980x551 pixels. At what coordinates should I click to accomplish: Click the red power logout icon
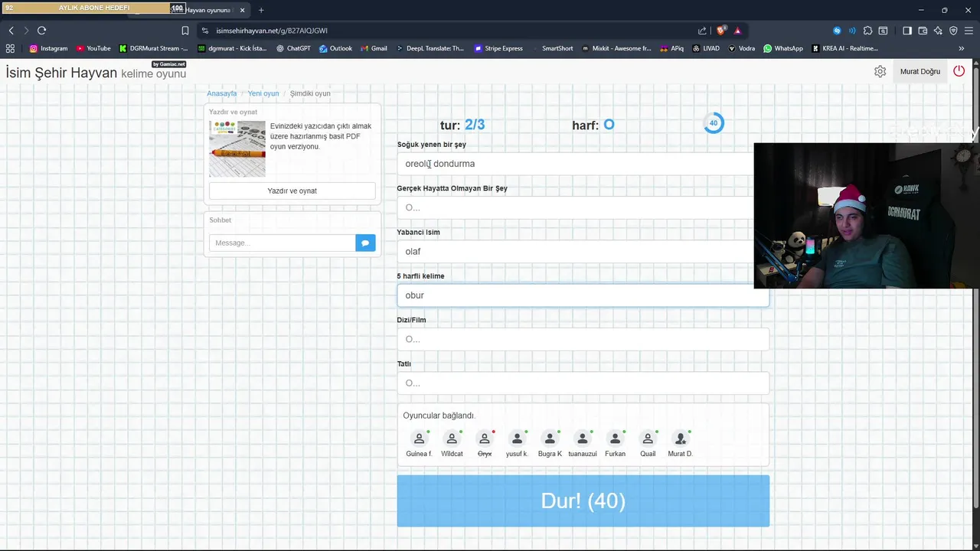(x=959, y=71)
